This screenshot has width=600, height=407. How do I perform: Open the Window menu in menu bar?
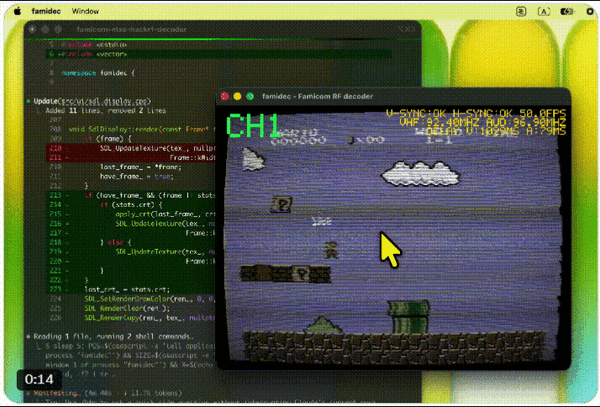(x=85, y=11)
